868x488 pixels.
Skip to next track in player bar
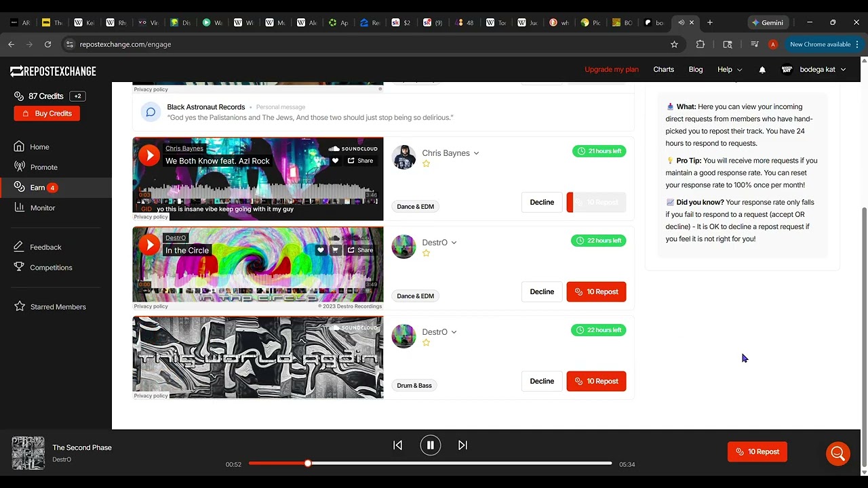point(462,445)
